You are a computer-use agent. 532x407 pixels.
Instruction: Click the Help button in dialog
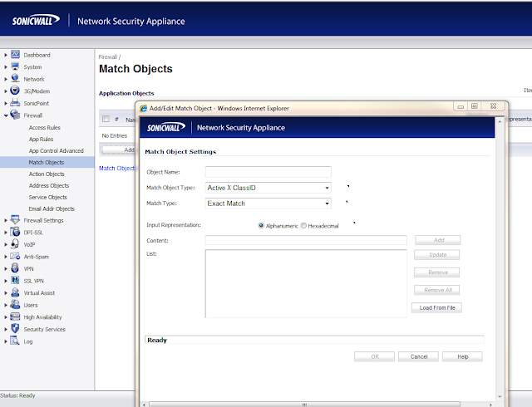pos(462,356)
